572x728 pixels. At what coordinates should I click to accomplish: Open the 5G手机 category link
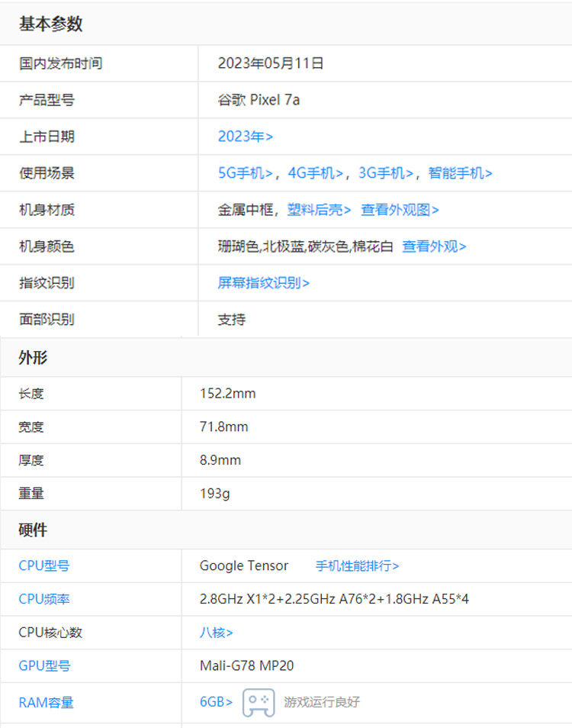246,173
